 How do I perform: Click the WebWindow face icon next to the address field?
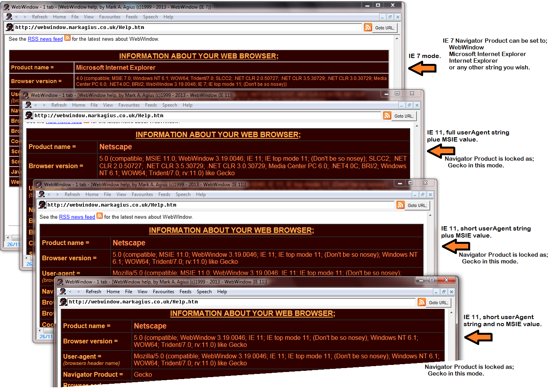pyautogui.click(x=9, y=27)
